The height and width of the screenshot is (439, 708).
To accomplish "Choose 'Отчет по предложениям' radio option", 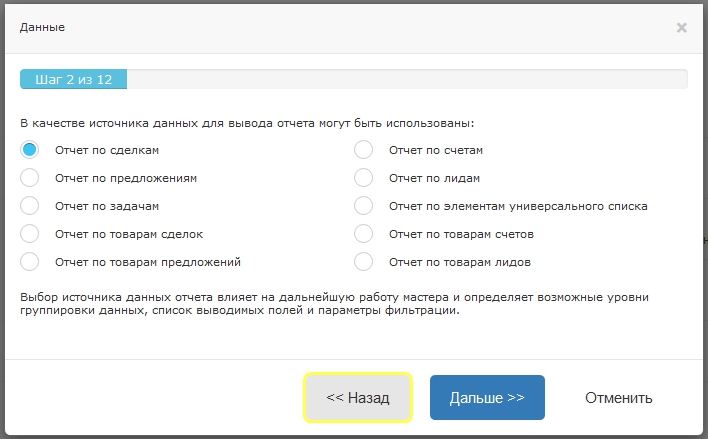I will [30, 178].
